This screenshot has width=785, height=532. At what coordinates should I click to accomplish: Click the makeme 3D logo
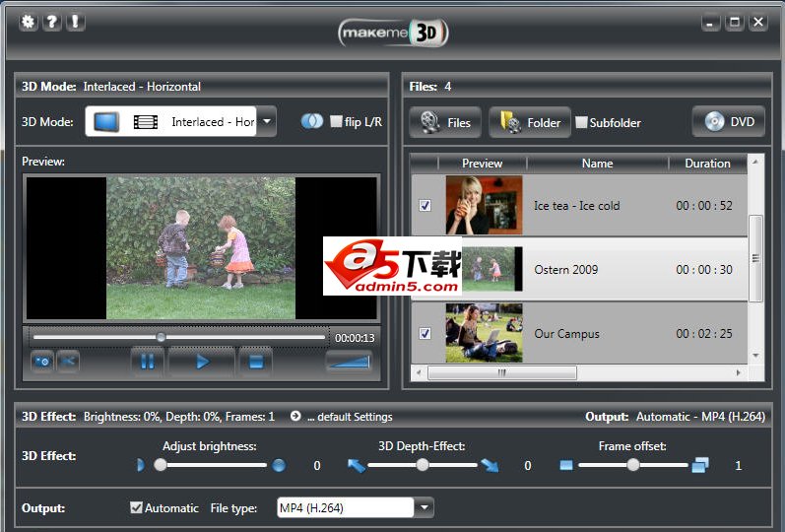point(393,33)
